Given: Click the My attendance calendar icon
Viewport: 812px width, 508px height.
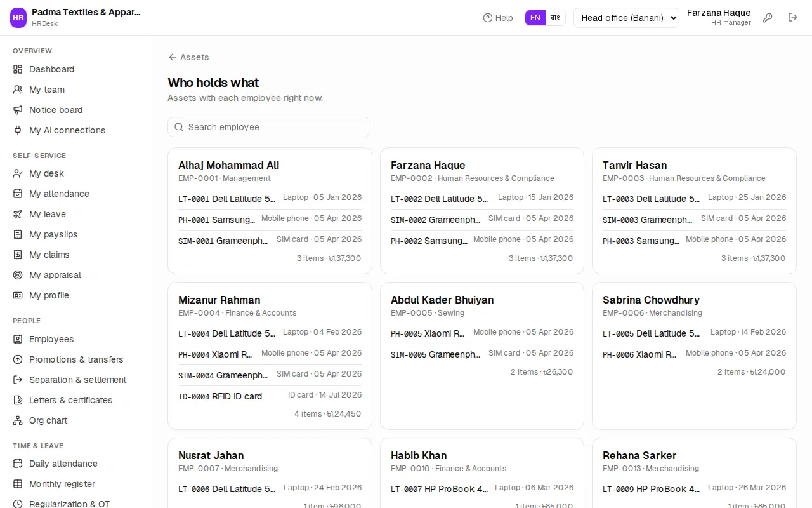Looking at the screenshot, I should 18,194.
